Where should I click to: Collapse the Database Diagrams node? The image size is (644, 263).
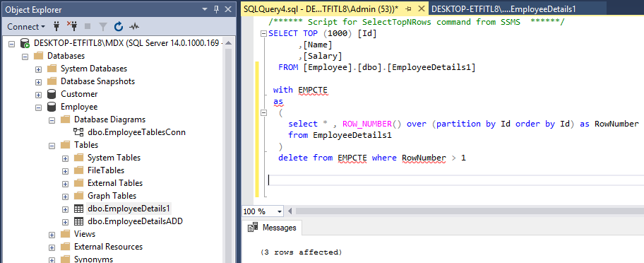coord(52,119)
